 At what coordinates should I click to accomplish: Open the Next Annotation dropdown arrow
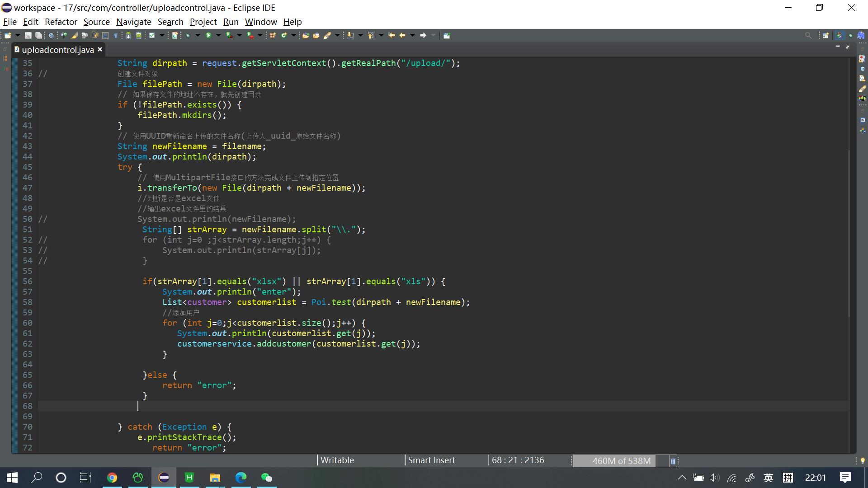point(360,35)
